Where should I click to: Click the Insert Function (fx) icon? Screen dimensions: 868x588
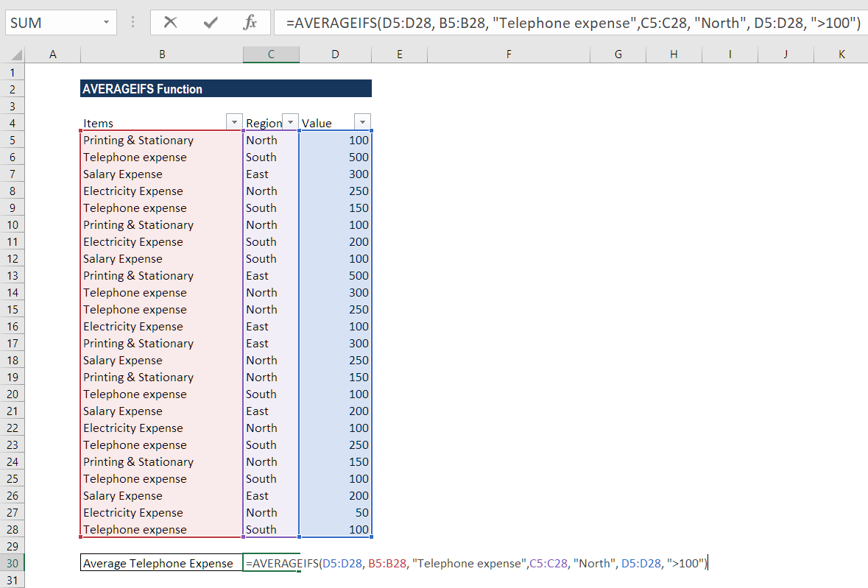click(x=250, y=22)
